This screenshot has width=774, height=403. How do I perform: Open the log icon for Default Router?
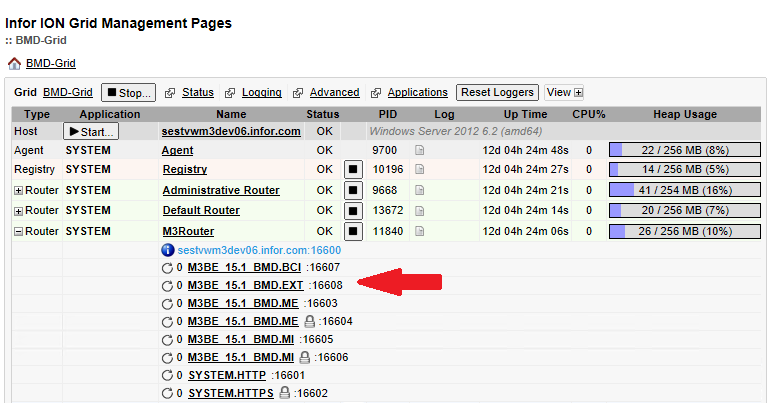(x=420, y=211)
